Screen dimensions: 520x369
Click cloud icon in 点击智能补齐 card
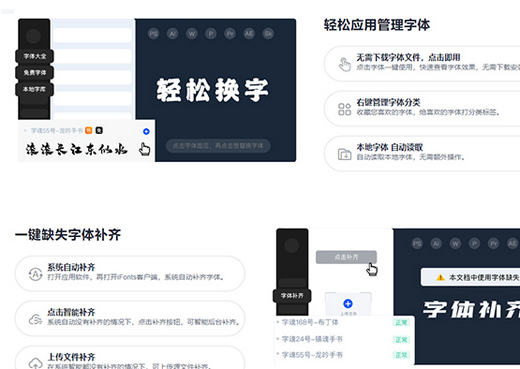click(x=35, y=320)
